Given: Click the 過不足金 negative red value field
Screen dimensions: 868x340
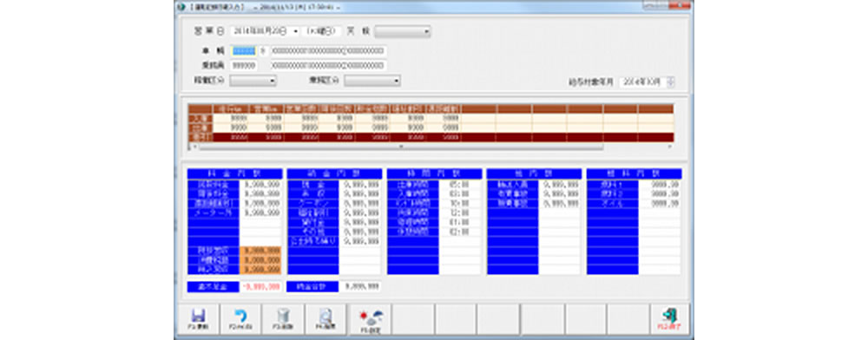Looking at the screenshot, I should [260, 286].
